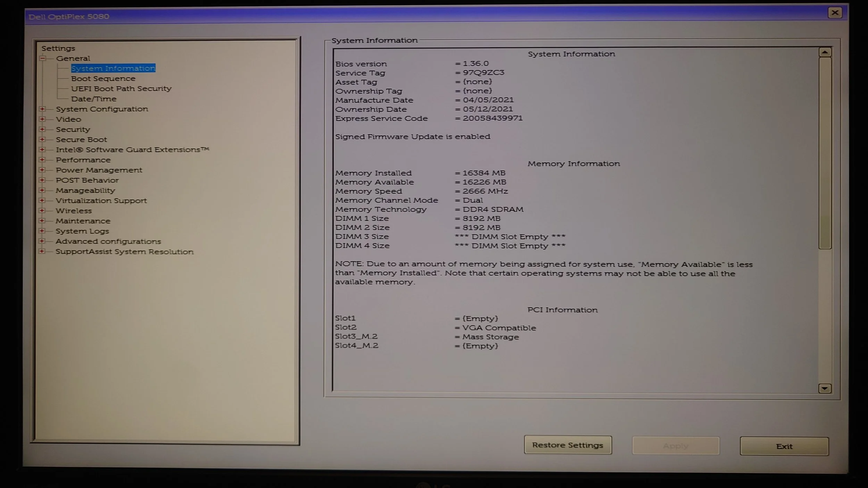Expand SupportAssist System Resolution node
Screen dimensions: 868x488
tap(42, 251)
